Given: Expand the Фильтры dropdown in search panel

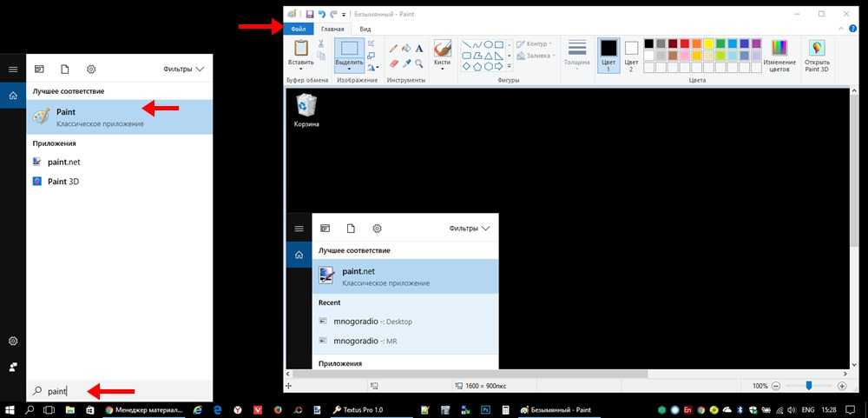Looking at the screenshot, I should (184, 69).
